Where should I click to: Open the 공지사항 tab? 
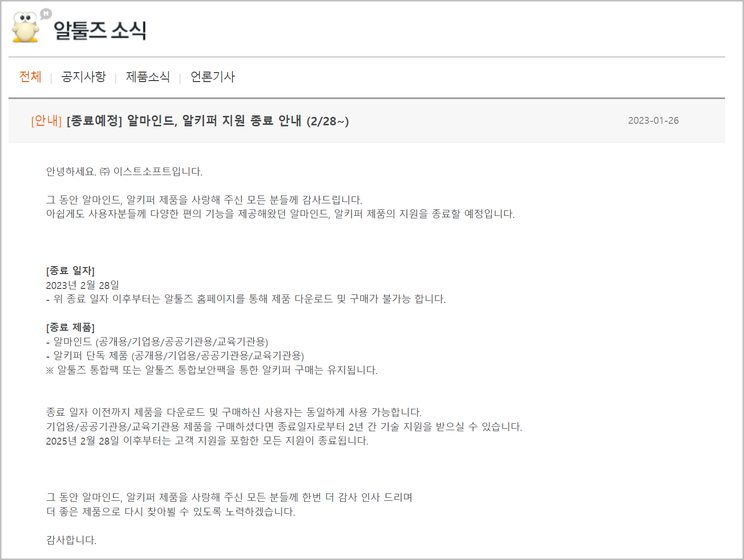(x=84, y=77)
